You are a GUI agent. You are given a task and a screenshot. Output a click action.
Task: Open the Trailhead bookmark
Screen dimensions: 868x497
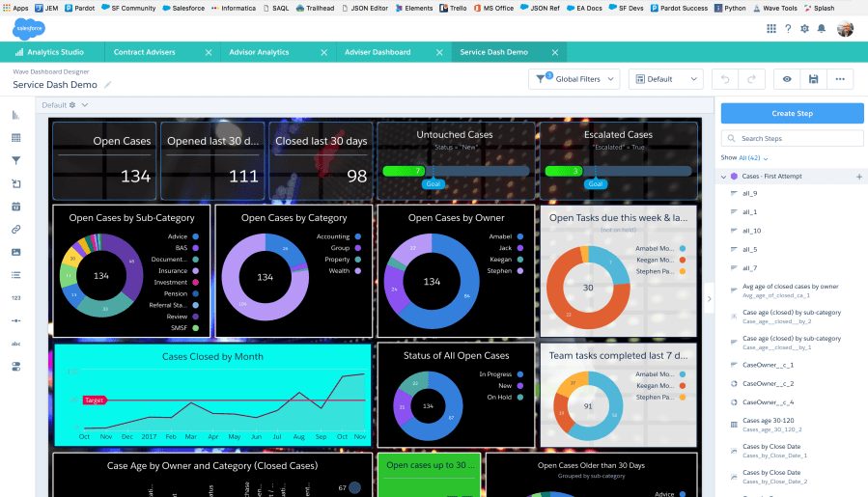(x=315, y=8)
